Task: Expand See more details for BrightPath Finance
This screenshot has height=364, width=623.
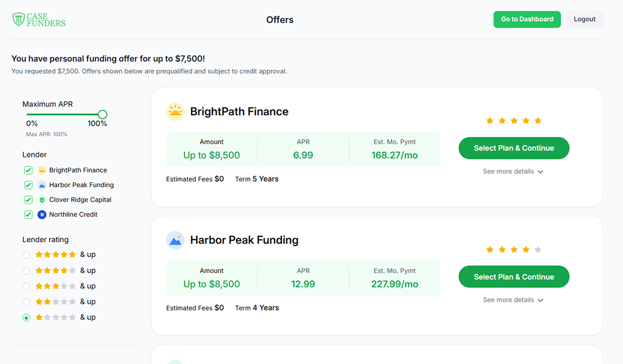Action: click(x=513, y=172)
